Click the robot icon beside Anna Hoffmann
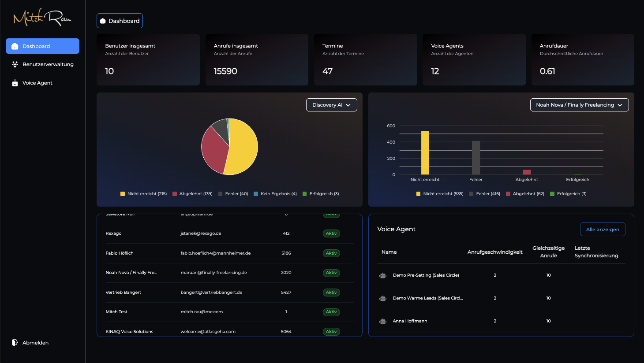 (382, 321)
